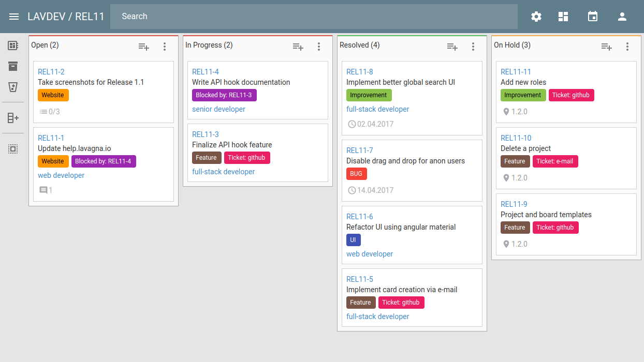The height and width of the screenshot is (362, 644).
Task: Expand the Open column options menu
Action: pos(165,47)
